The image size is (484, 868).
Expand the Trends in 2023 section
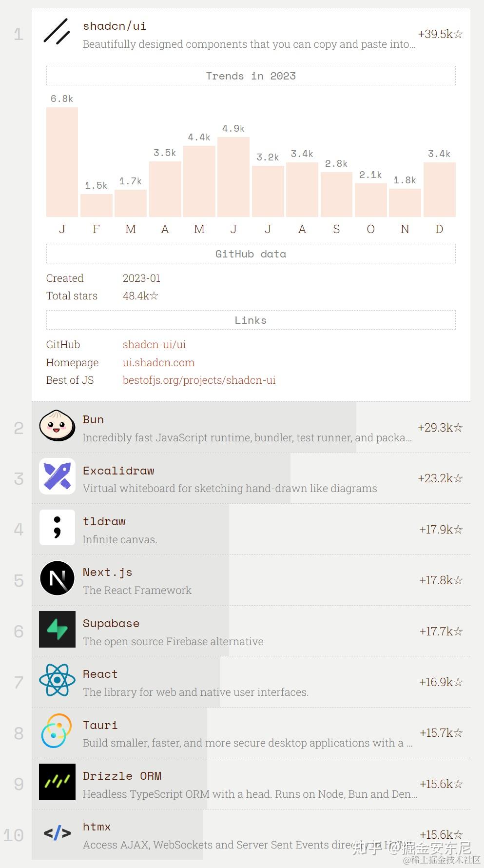click(251, 76)
